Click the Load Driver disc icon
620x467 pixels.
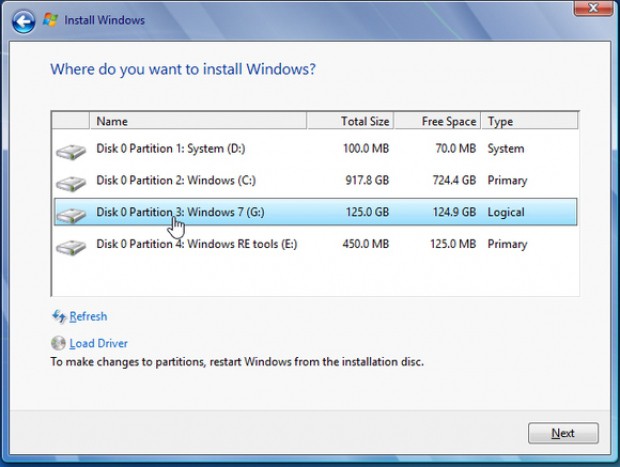pos(58,343)
